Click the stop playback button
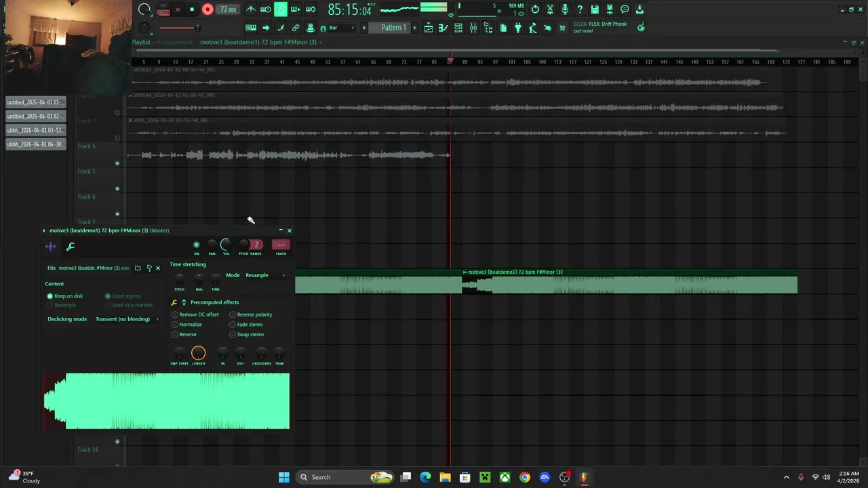 pos(192,9)
